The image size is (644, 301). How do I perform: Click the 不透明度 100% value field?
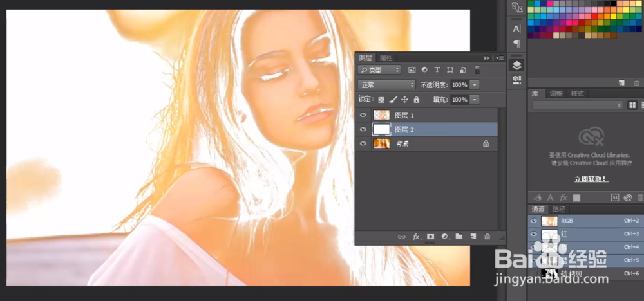(x=460, y=85)
